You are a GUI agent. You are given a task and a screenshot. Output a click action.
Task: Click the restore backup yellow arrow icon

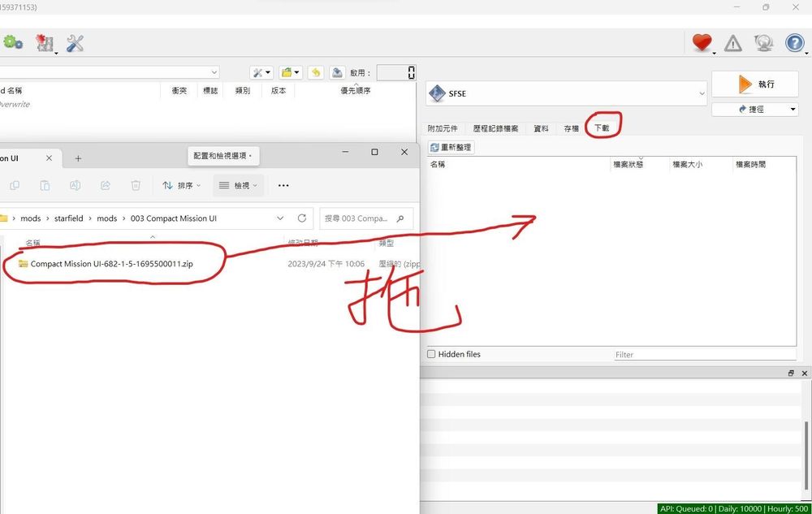click(x=316, y=72)
